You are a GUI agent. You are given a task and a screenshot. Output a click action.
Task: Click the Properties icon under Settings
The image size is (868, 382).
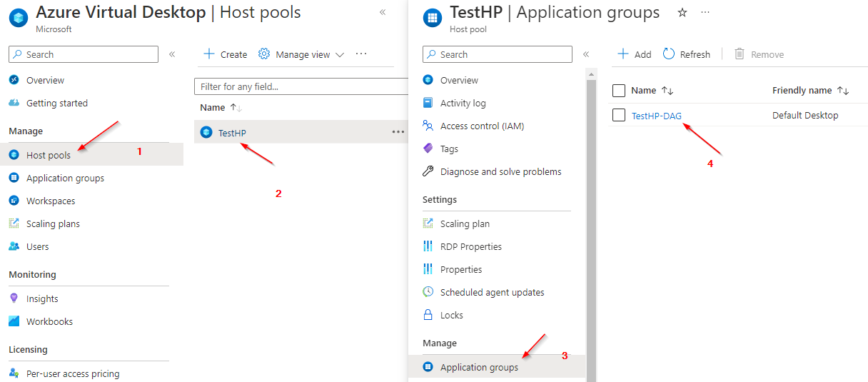click(428, 269)
